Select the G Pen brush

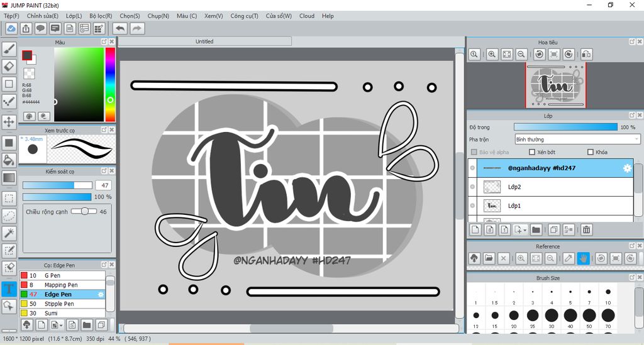pyautogui.click(x=62, y=276)
